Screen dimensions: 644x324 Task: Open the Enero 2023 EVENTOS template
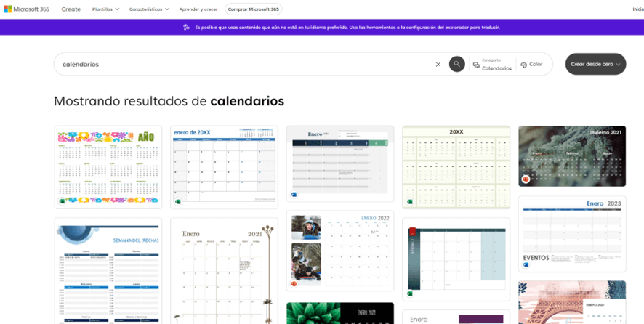coord(572,234)
